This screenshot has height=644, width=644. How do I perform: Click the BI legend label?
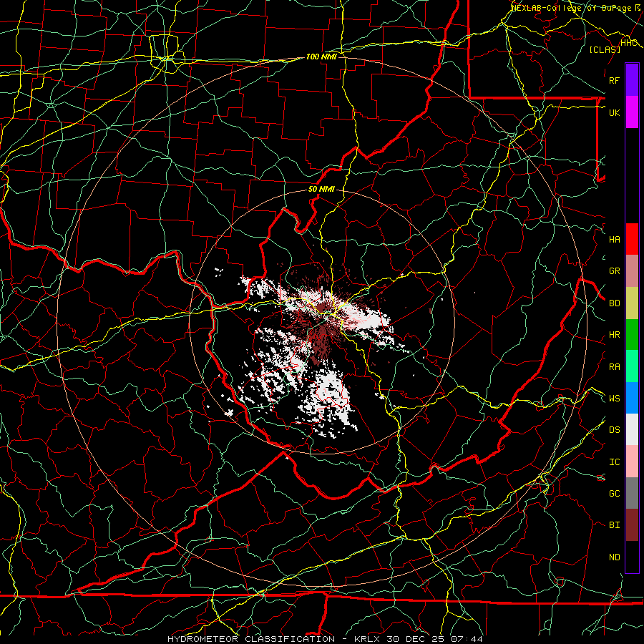pyautogui.click(x=615, y=525)
